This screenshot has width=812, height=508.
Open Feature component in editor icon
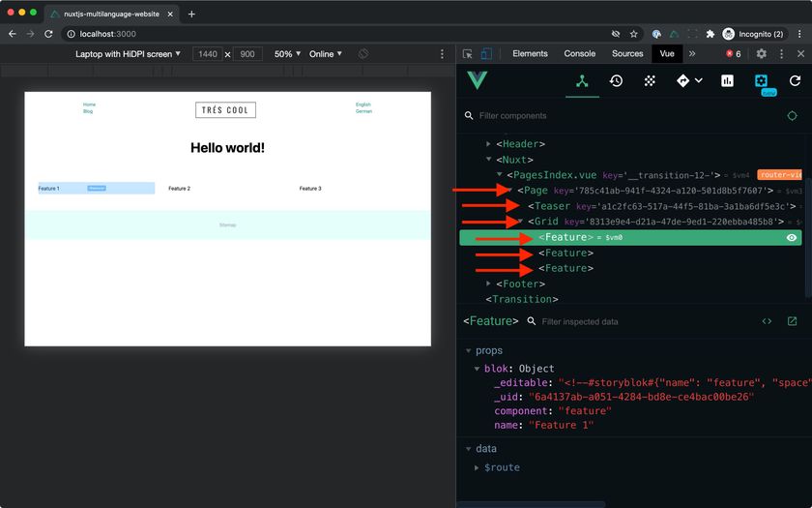pos(792,321)
